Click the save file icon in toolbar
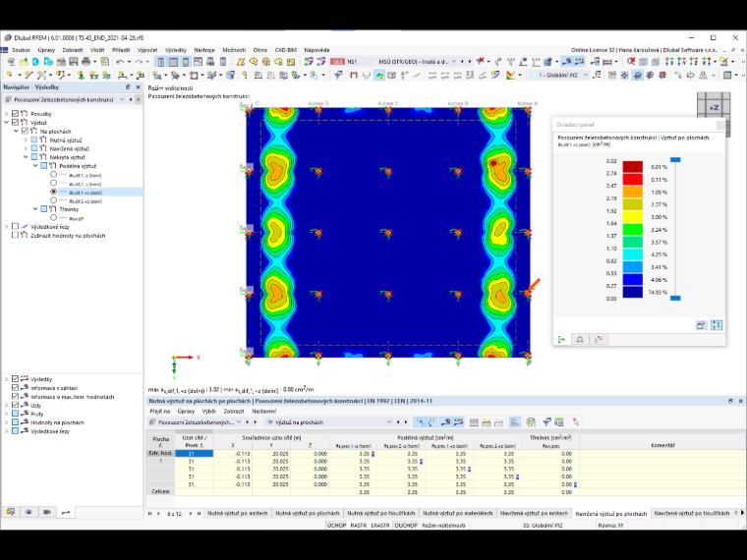Viewport: 747px width, 560px height. [x=74, y=62]
